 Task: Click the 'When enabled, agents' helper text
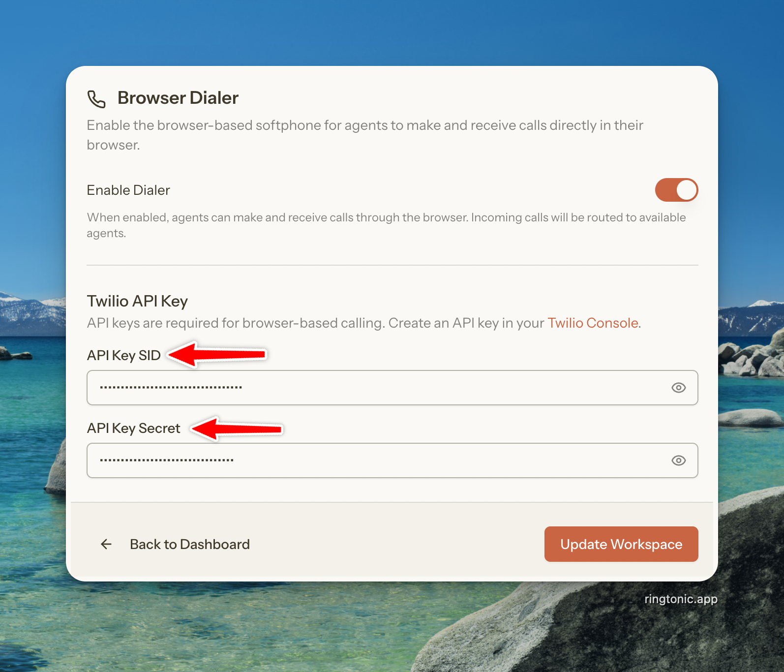click(x=386, y=225)
